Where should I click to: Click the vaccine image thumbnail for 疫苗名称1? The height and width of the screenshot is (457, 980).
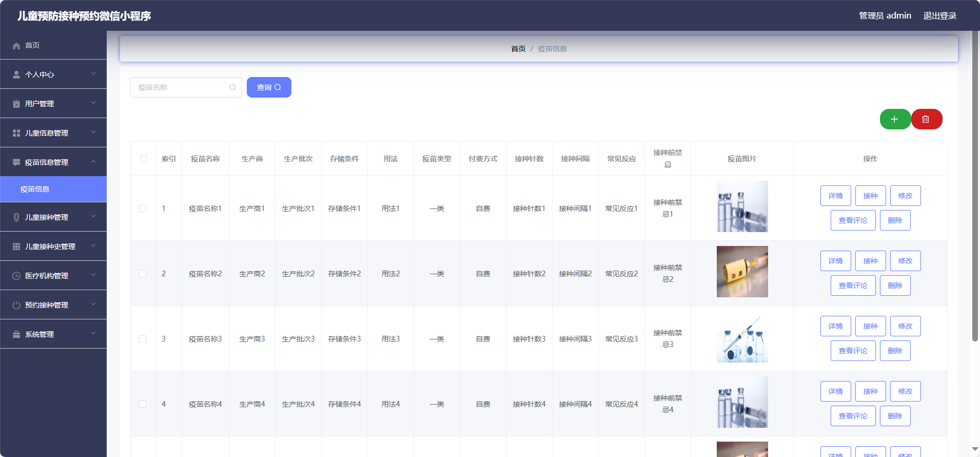pos(742,206)
